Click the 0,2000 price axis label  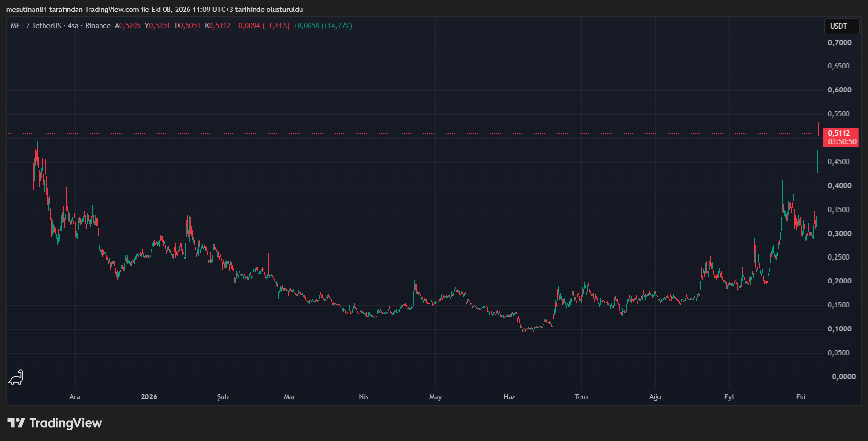[x=840, y=281]
